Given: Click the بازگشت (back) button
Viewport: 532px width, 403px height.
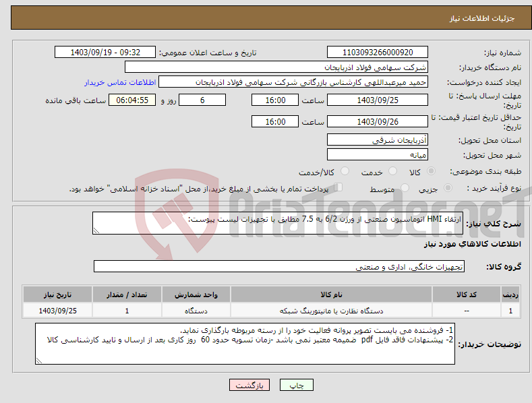Looking at the screenshot, I should coord(249,385).
